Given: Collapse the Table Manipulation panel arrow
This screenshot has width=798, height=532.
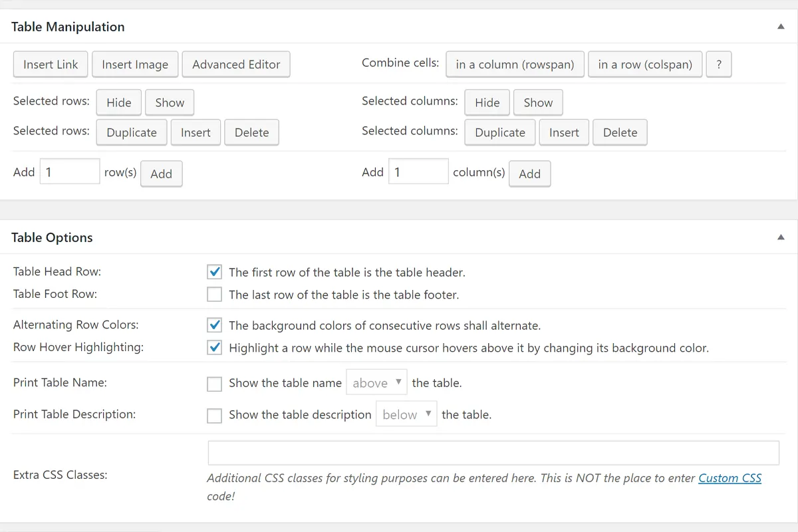Looking at the screenshot, I should point(781,27).
